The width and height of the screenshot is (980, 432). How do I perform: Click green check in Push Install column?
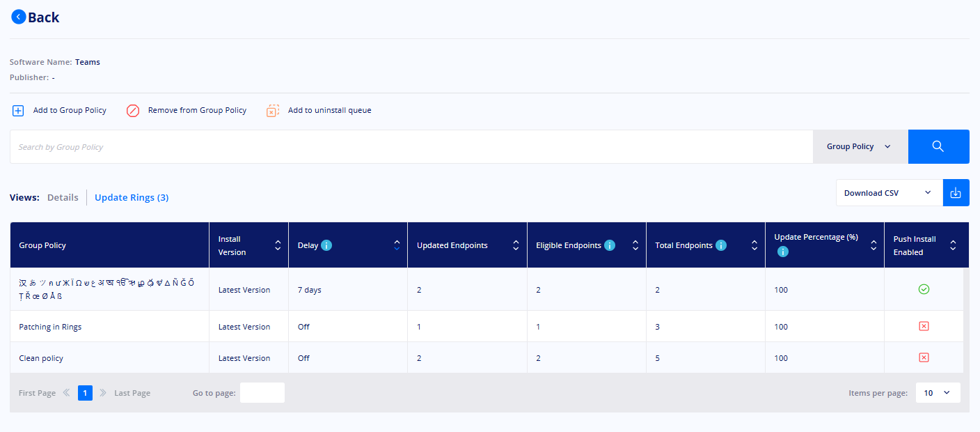click(x=924, y=289)
